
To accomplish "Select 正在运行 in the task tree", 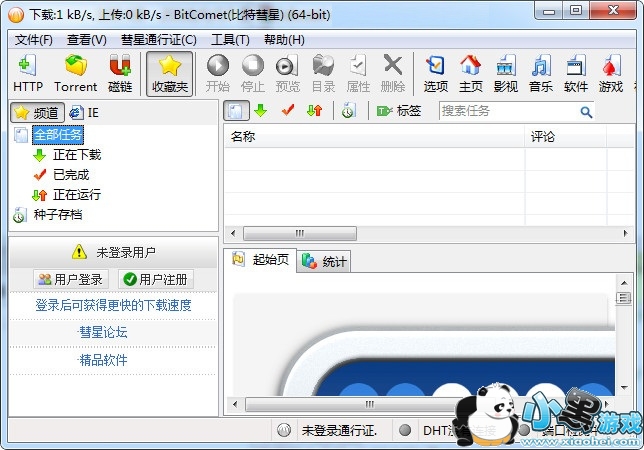I will tap(77, 194).
